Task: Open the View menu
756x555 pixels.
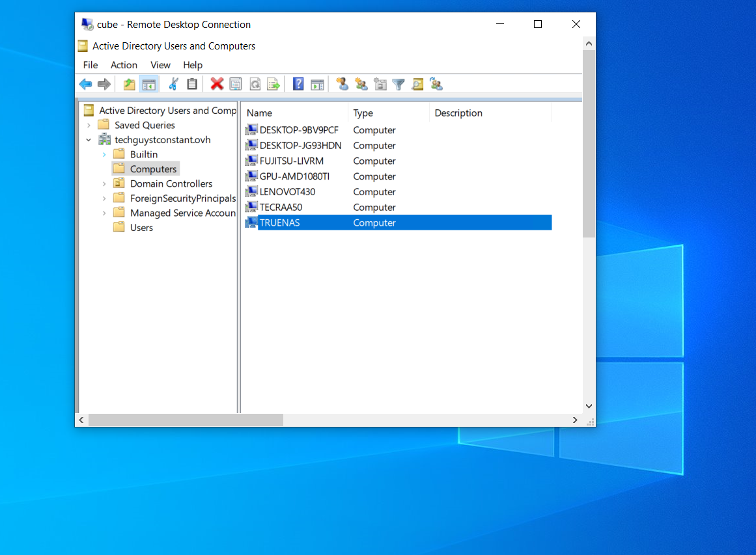Action: 160,65
